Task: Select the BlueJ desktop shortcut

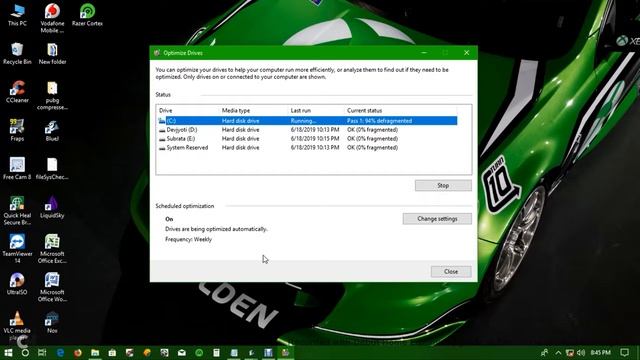Action: point(52,130)
